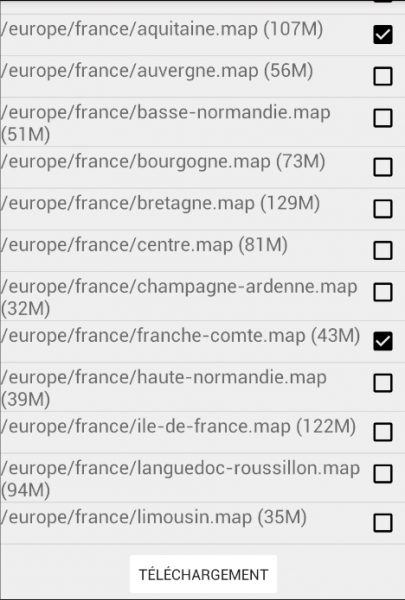This screenshot has width=405, height=600.
Task: Tap the /europe/france/limousin.map row label
Action: [x=154, y=517]
